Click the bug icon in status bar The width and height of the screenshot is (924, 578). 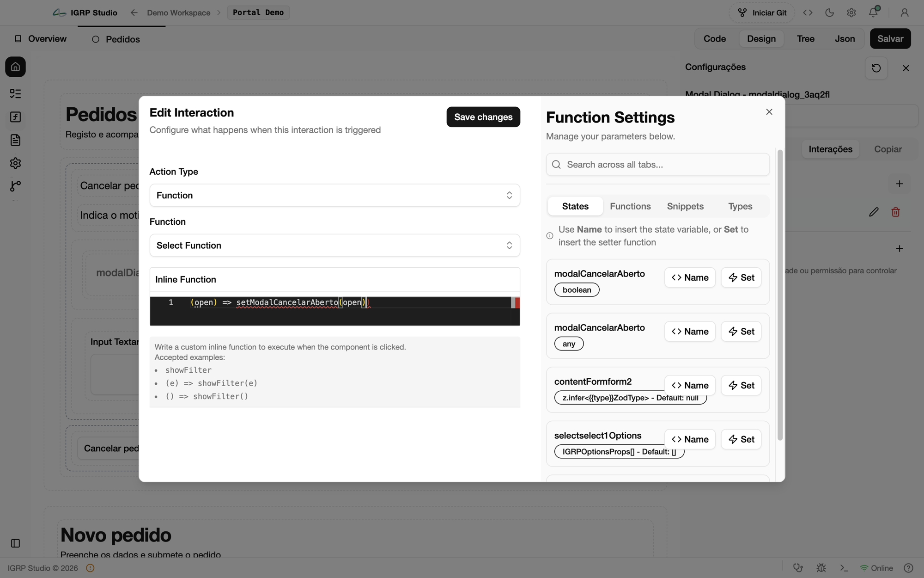pyautogui.click(x=821, y=568)
